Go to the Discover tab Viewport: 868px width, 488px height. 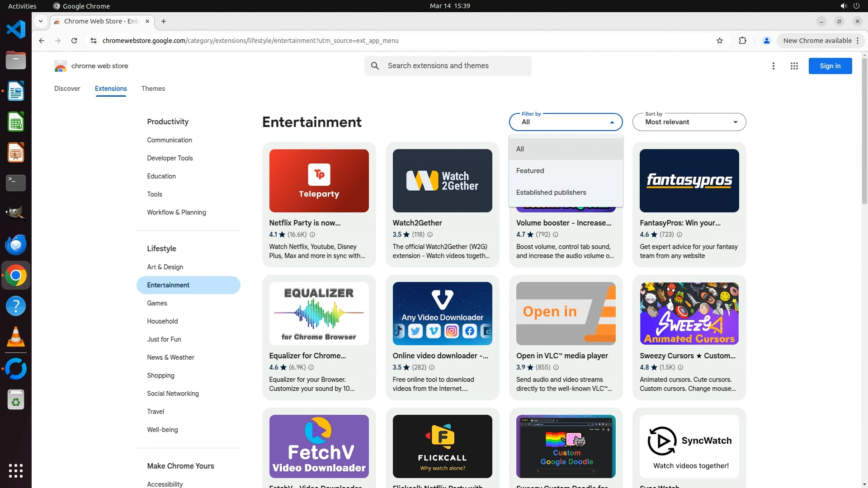tap(67, 89)
